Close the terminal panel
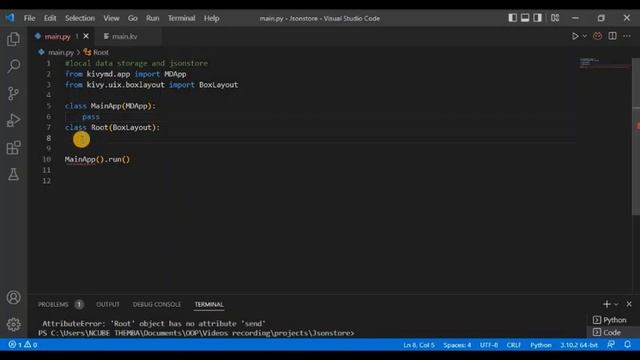Image resolution: width=640 pixels, height=360 pixels. tap(629, 304)
